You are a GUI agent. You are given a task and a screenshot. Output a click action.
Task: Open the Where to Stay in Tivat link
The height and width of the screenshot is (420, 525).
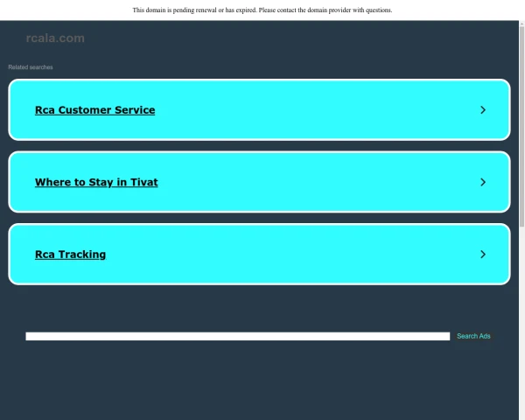click(x=96, y=182)
